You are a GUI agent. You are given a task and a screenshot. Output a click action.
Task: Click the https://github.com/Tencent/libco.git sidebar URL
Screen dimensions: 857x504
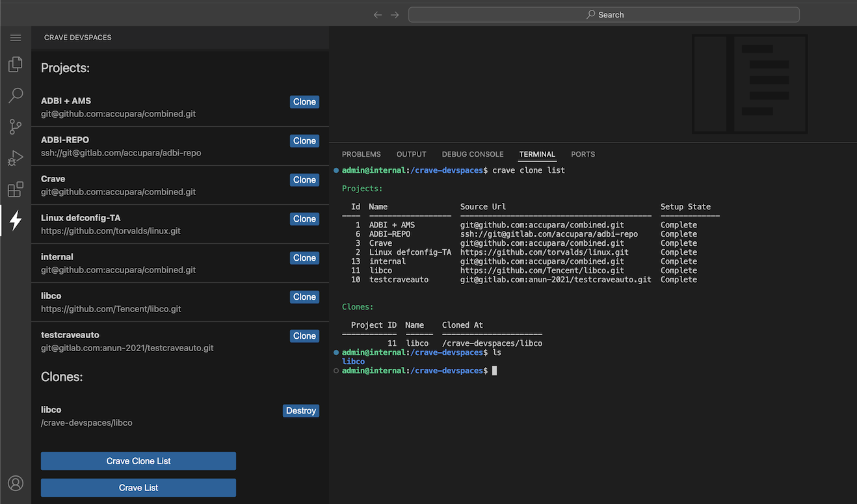pyautogui.click(x=111, y=309)
